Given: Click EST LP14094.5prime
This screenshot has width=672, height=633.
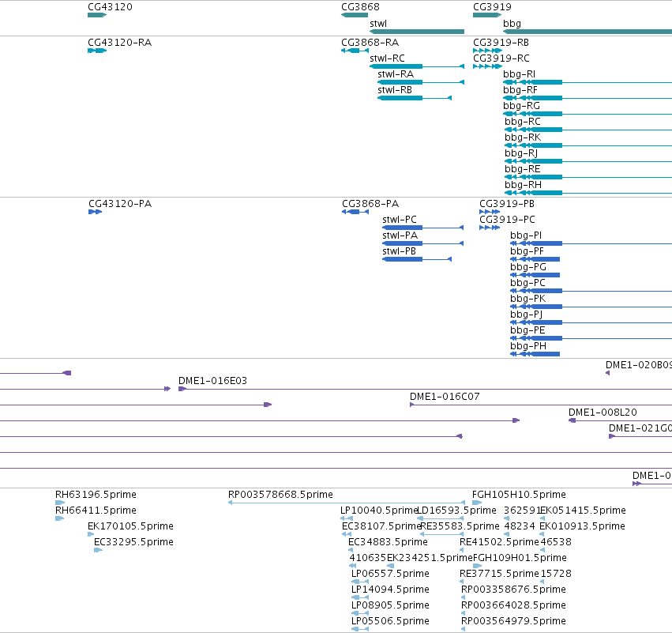Looking at the screenshot, I should pyautogui.click(x=390, y=590).
